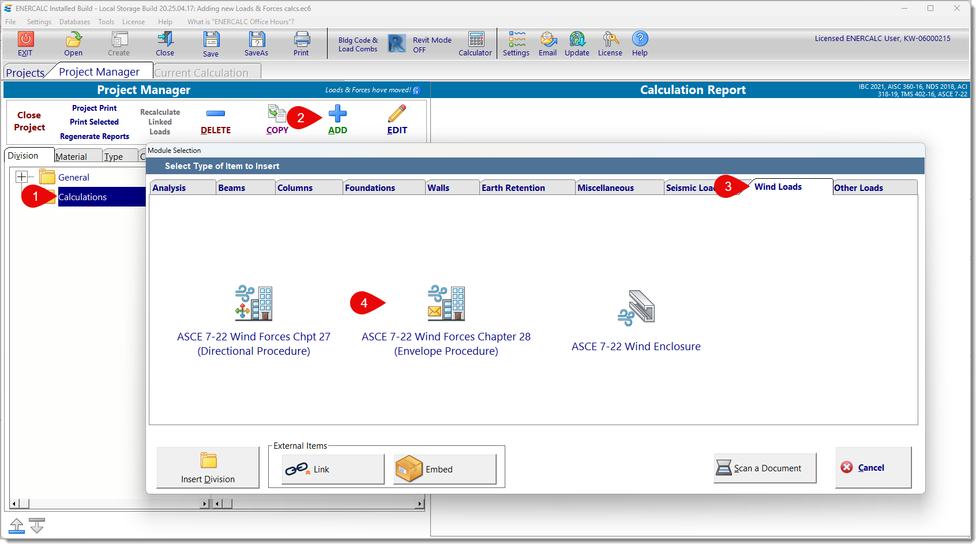Click the EDIT pencil icon
Image resolution: width=980 pixels, height=548 pixels.
[x=397, y=114]
